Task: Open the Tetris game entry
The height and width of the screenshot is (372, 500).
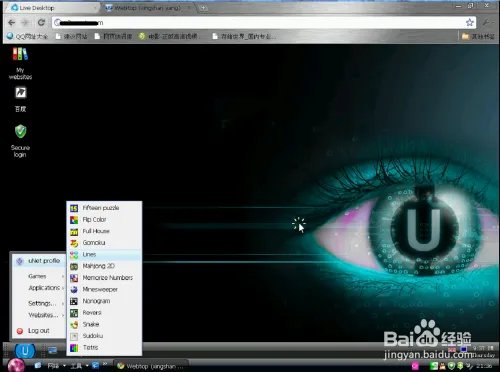Action: 104,347
